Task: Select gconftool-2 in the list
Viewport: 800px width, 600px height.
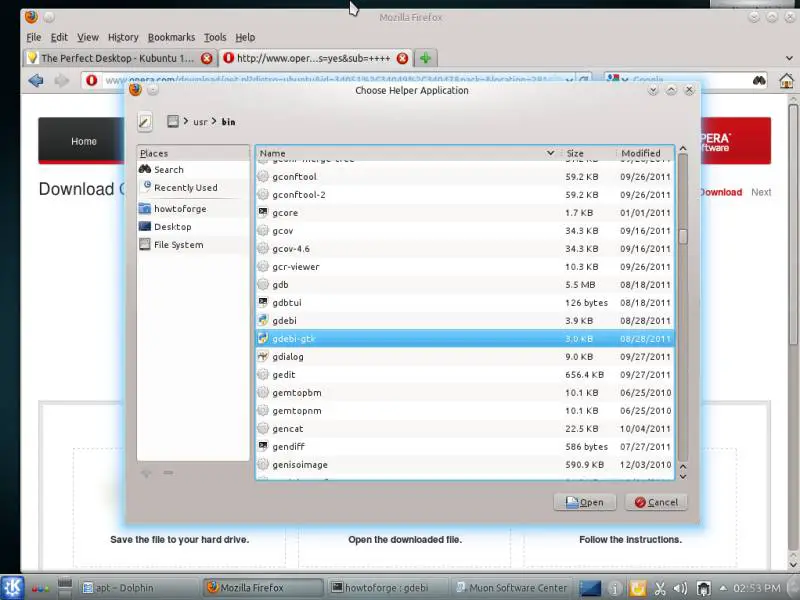Action: [x=465, y=194]
